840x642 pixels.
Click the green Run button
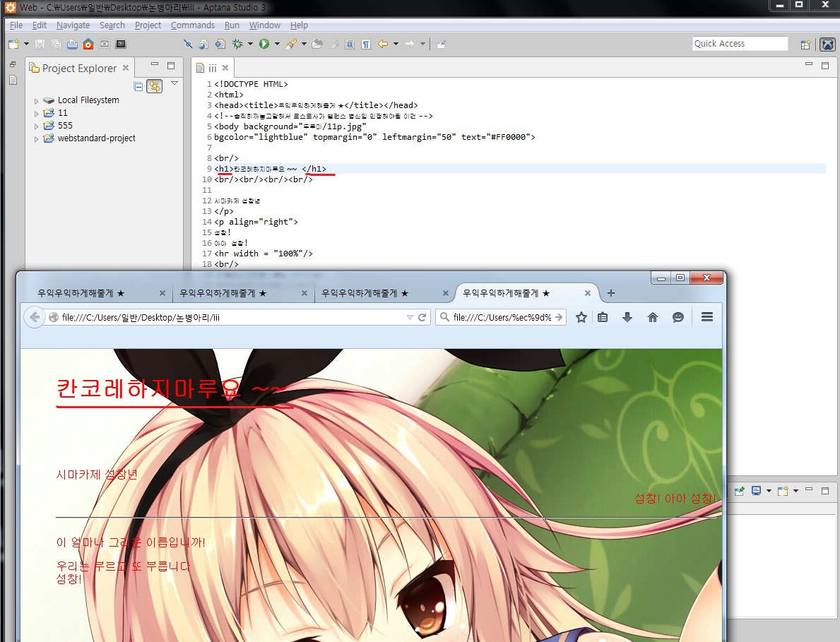click(x=264, y=44)
